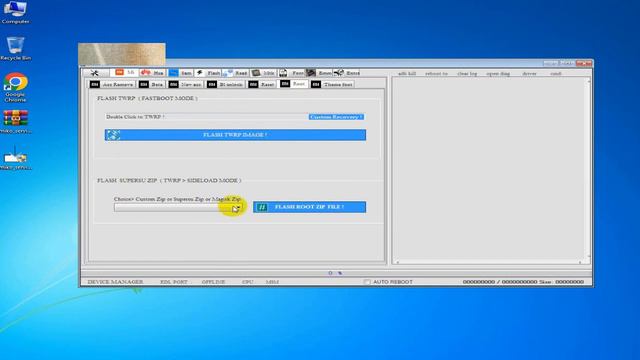Image resolution: width=640 pixels, height=360 pixels.
Task: Open the Recycle Bin desktop icon
Action: point(16,49)
